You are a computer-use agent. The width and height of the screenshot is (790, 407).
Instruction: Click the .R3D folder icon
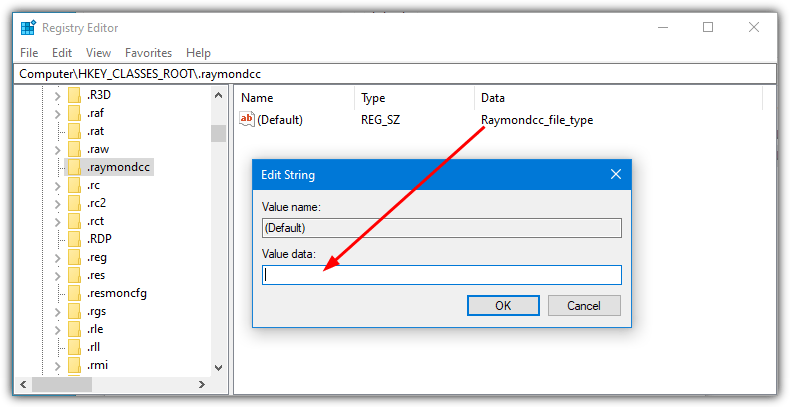click(74, 95)
